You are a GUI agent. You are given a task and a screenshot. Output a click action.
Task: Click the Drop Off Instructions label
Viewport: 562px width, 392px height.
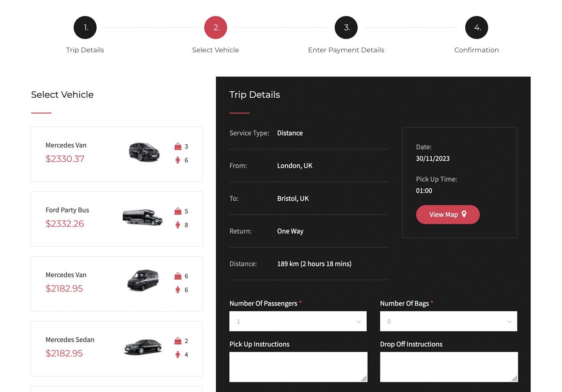[411, 344]
